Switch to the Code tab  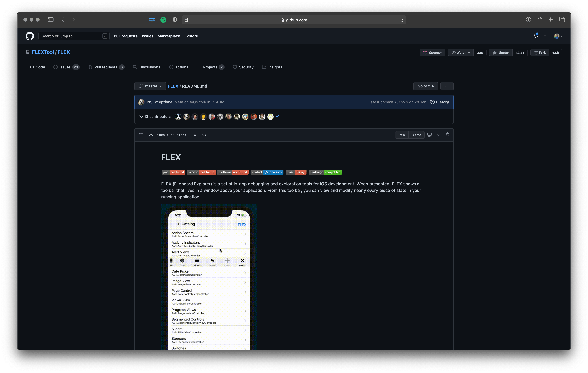coord(37,67)
